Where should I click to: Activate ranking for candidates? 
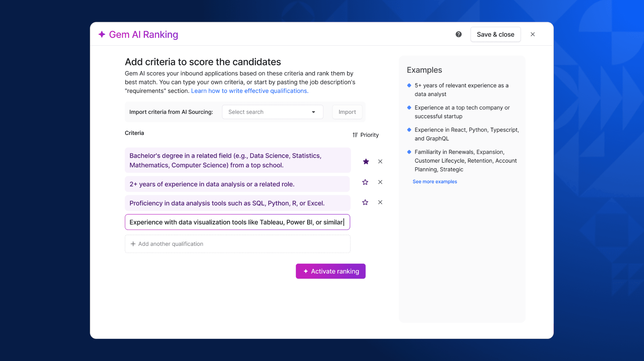point(330,271)
